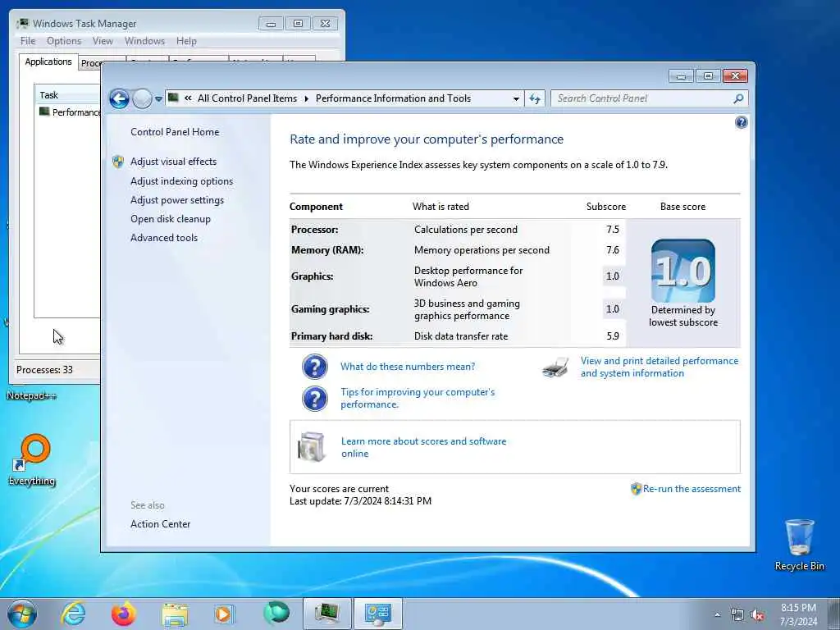
Task: Select the Primary hard disk subscore 5.9
Action: point(613,336)
